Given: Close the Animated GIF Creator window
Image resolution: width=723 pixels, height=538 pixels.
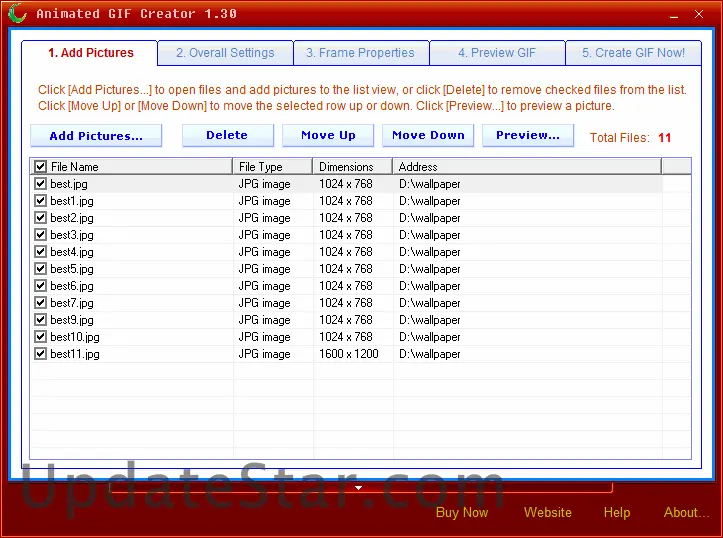Looking at the screenshot, I should point(699,14).
